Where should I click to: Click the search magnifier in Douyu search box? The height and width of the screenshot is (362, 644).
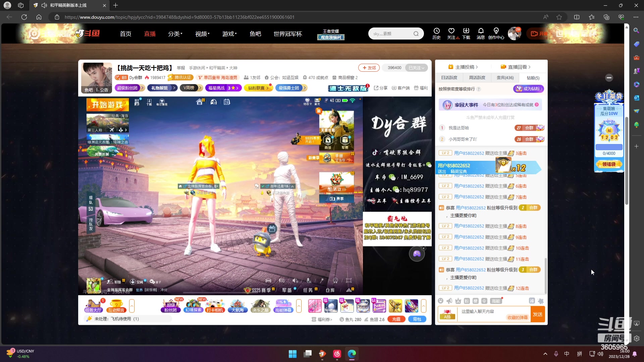(x=416, y=34)
